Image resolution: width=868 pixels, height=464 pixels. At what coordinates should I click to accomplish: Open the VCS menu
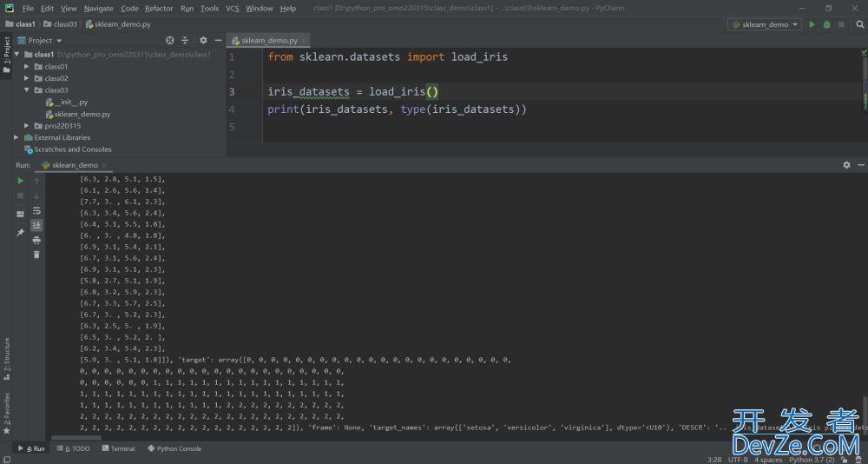[x=232, y=9]
